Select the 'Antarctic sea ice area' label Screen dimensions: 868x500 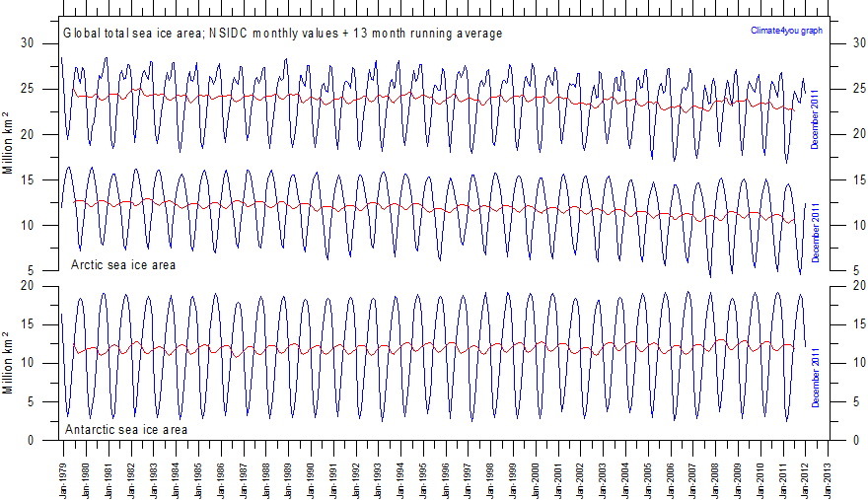click(125, 430)
